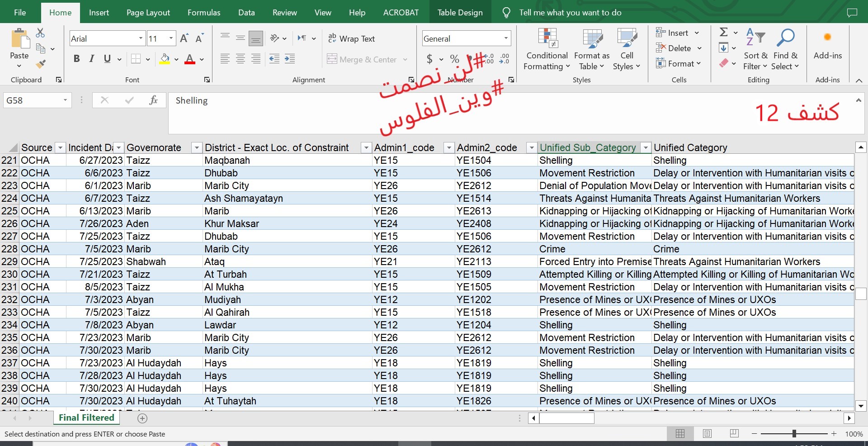Viewport: 868px width, 446px height.
Task: Click the Format as Table button
Action: (x=591, y=49)
